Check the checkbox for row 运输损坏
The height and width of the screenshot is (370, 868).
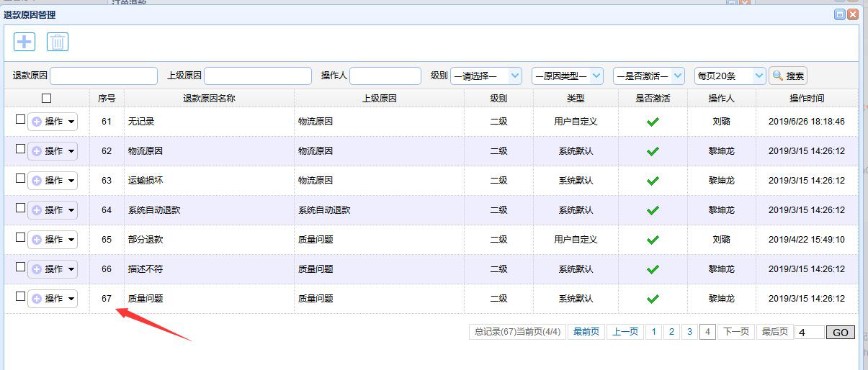coord(20,179)
